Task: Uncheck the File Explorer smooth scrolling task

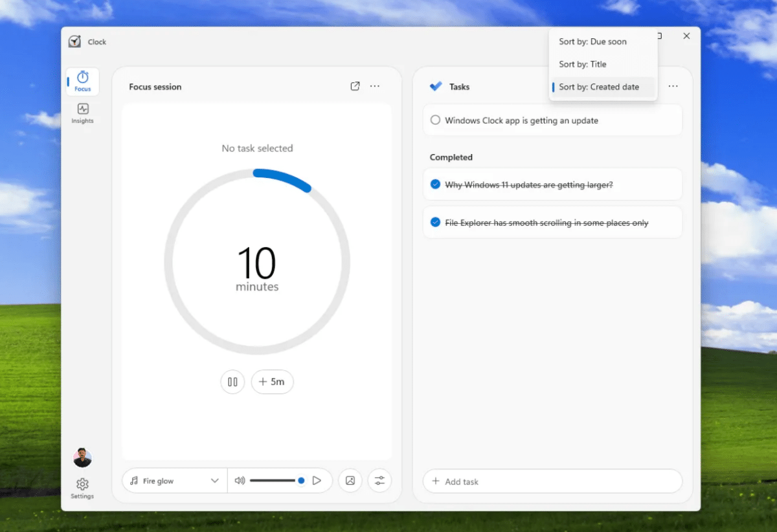Action: click(435, 223)
